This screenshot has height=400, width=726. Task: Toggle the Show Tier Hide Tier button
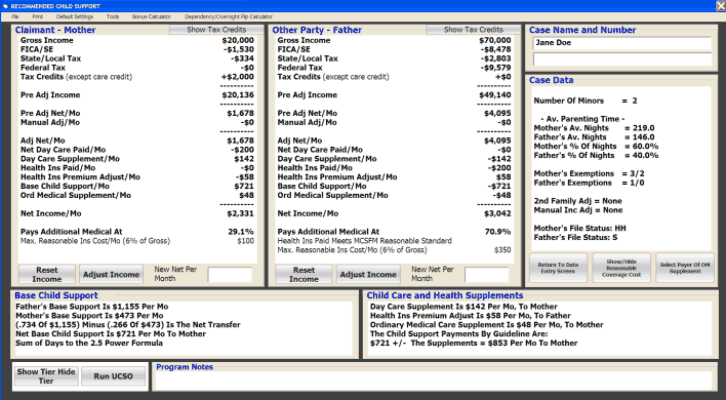coord(44,376)
